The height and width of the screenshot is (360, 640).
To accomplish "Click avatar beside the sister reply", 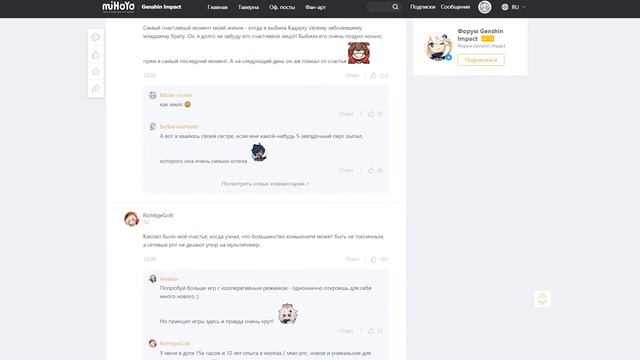I will [x=153, y=127].
